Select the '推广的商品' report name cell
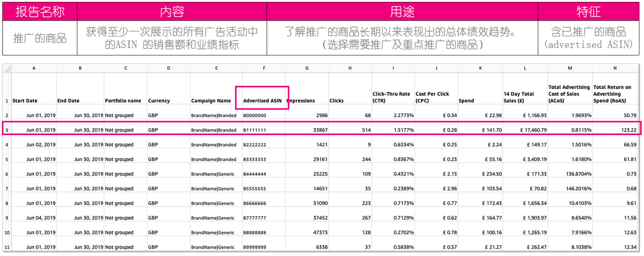This screenshot has height=256, width=644. point(40,38)
